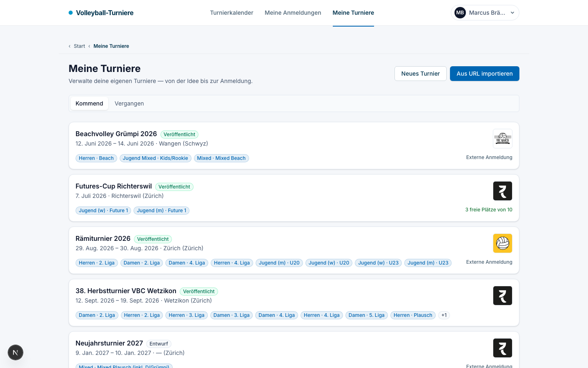Click the +1 more categories badge
The image size is (588, 368).
tap(444, 315)
